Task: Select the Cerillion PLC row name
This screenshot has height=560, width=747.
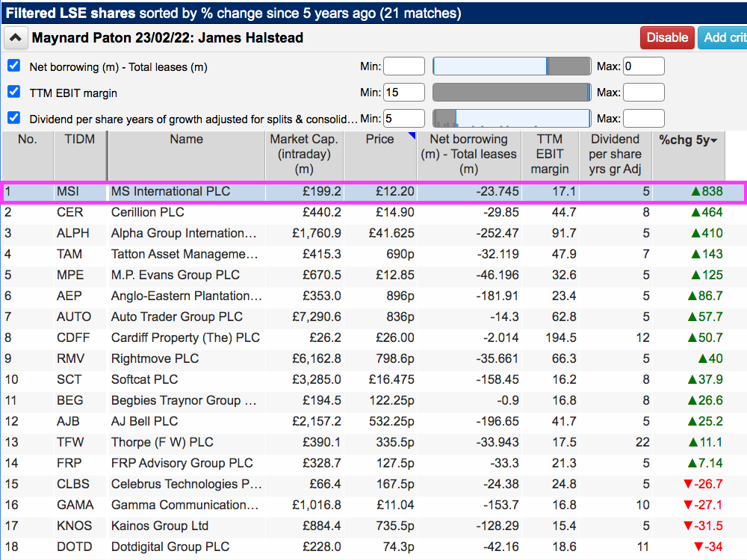Action: click(x=147, y=212)
